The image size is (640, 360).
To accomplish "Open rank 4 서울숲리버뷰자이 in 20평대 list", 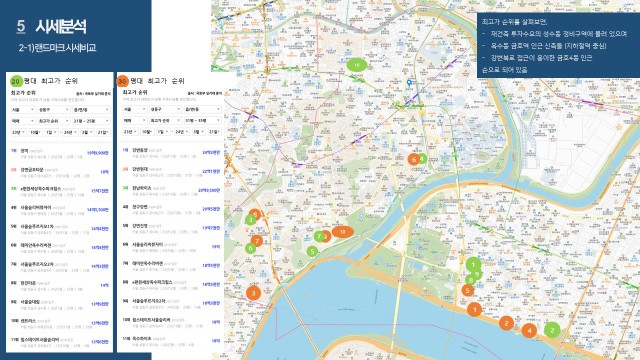I will click(60, 210).
